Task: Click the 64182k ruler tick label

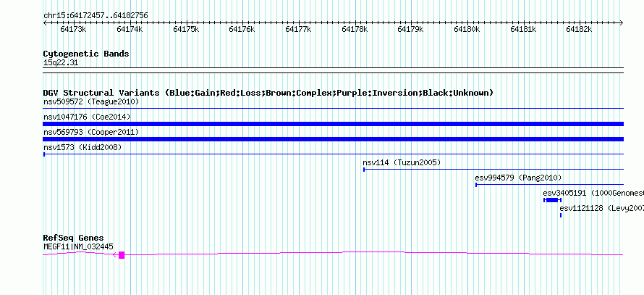Action: [x=579, y=29]
